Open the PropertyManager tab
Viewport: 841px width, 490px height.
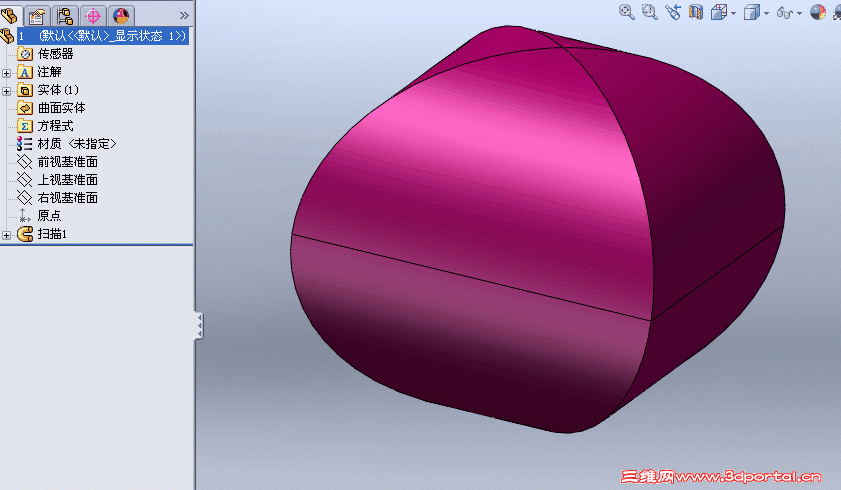coord(37,16)
